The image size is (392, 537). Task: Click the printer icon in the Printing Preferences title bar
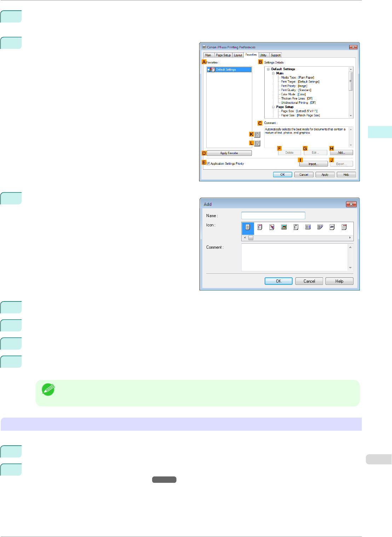tap(204, 47)
